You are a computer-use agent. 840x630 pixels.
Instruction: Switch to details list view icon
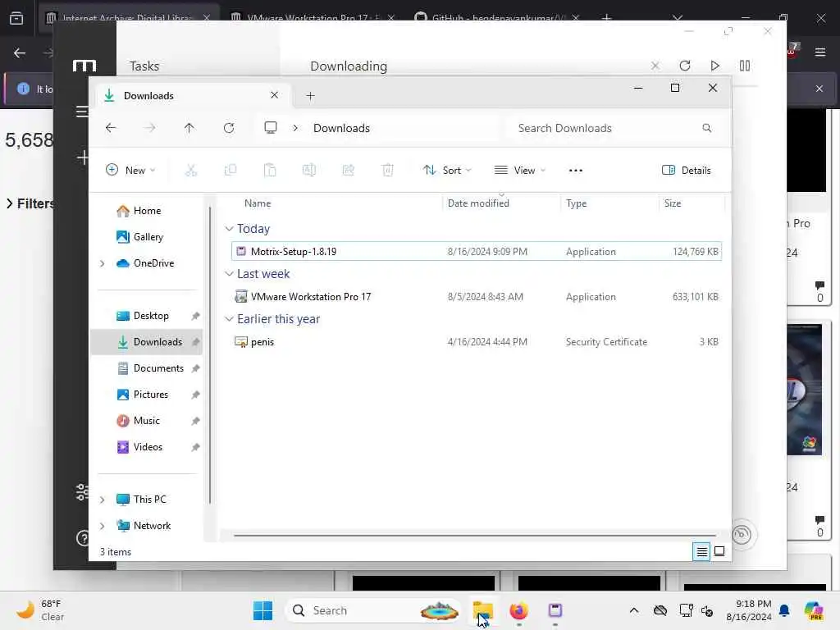point(701,551)
